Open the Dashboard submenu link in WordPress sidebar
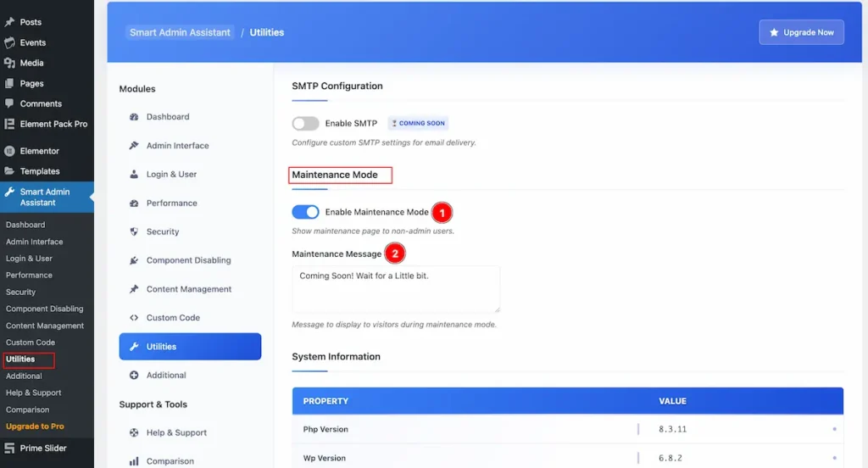The image size is (868, 468). click(25, 225)
